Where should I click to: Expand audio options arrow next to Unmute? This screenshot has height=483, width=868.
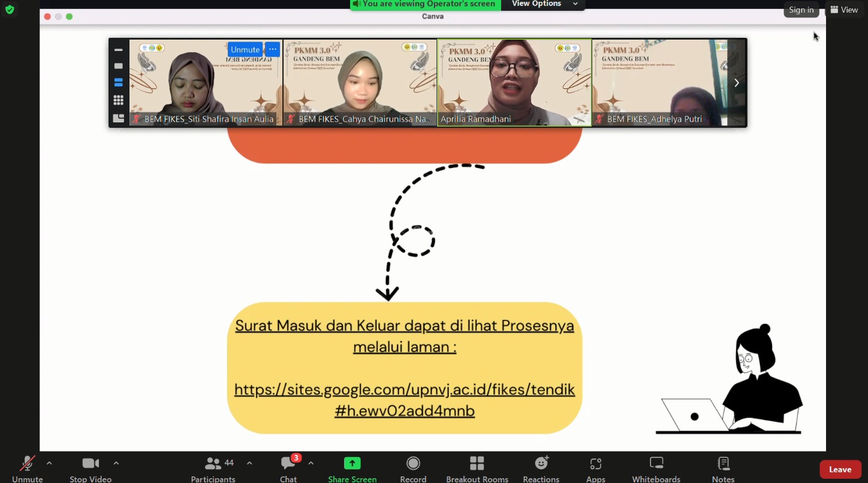49,463
